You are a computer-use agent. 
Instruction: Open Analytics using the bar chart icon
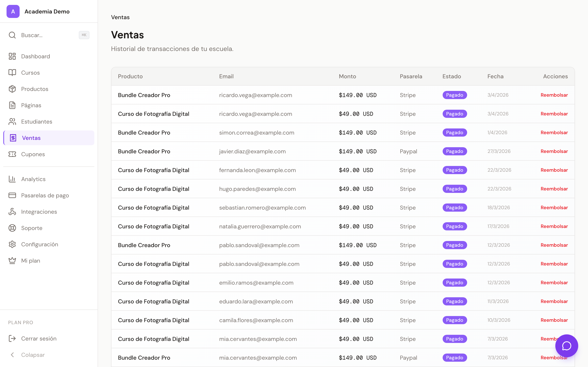pos(13,179)
